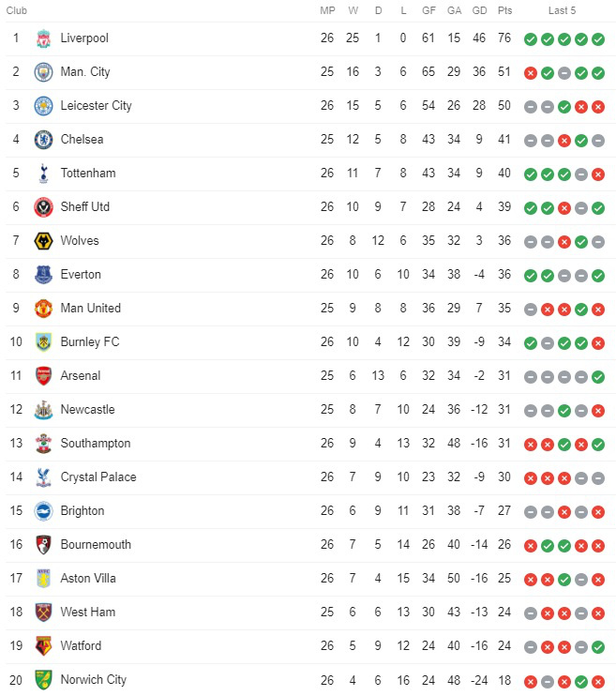This screenshot has width=616, height=696.
Task: Click the Leicester City fox crest
Action: (43, 106)
